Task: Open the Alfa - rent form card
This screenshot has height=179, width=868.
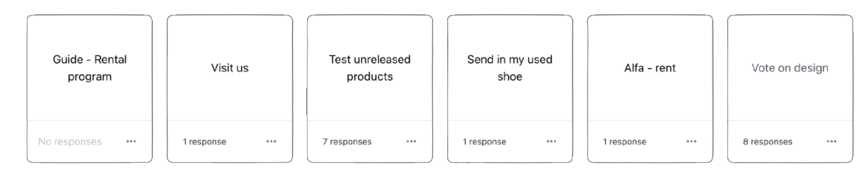Action: point(650,68)
